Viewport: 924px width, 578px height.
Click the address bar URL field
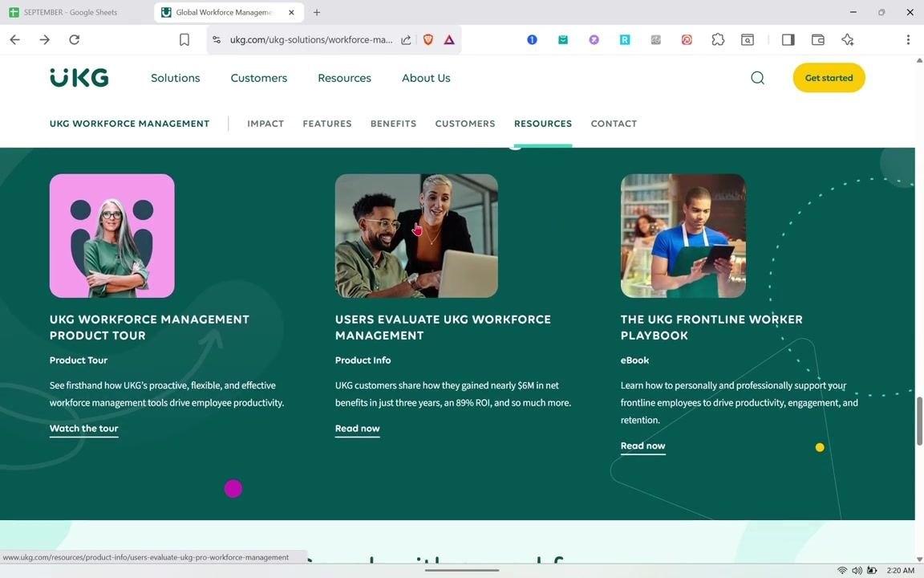[x=311, y=39]
